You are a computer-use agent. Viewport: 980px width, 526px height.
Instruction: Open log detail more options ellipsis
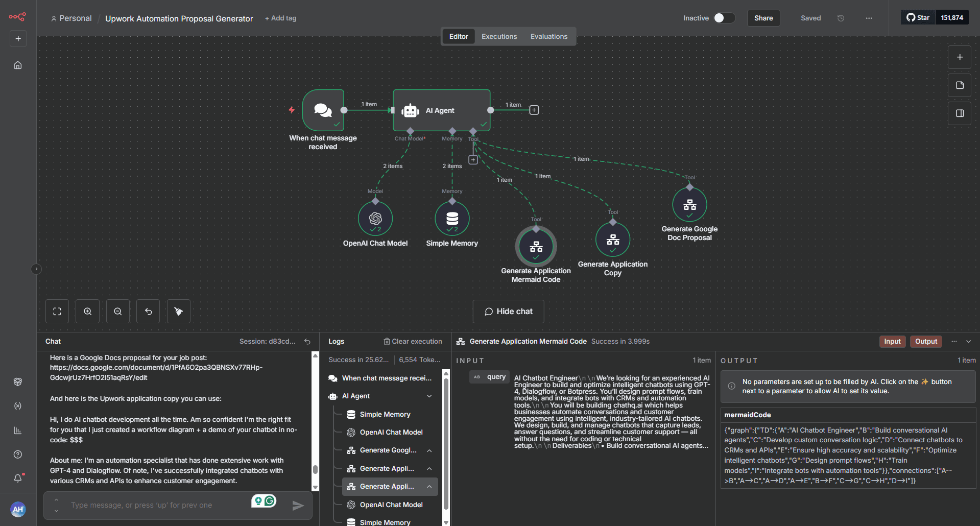click(954, 342)
